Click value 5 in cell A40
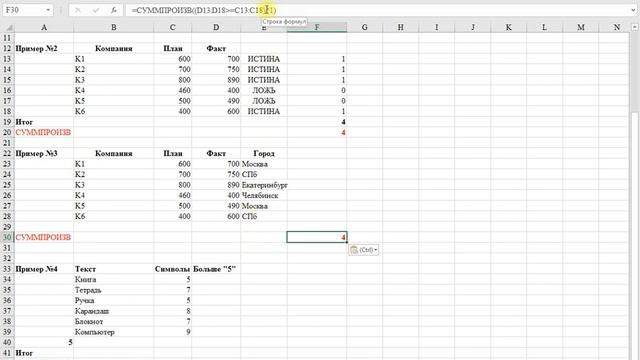This screenshot has width=640, height=360. pos(44,342)
